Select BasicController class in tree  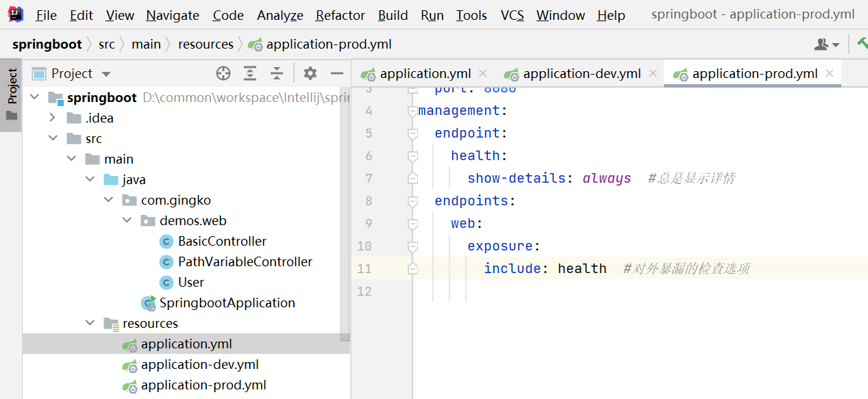click(213, 241)
